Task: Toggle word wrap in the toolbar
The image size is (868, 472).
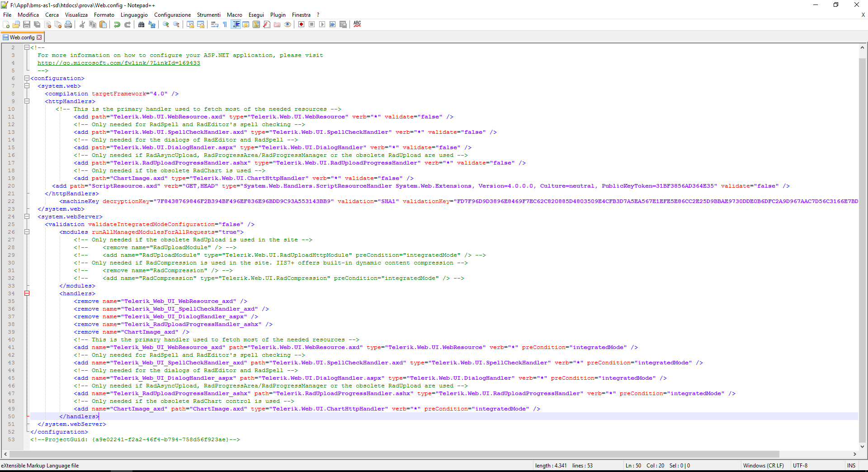Action: (215, 24)
